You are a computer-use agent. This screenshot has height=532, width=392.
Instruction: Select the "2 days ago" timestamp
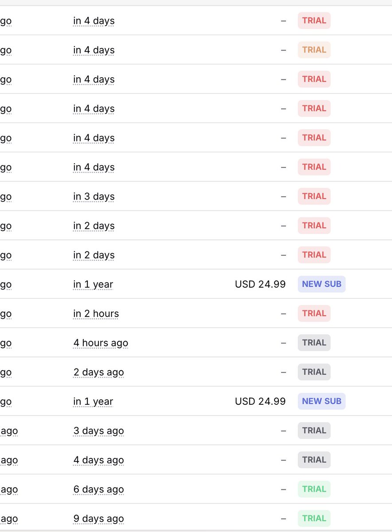(98, 372)
